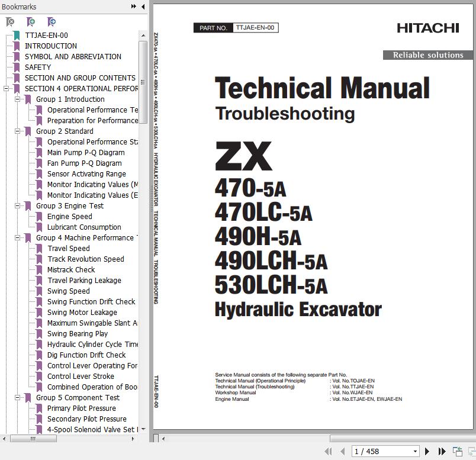Viewport: 476px width, 460px height.
Task: Collapse SECTION 4 OPERATIONAL PERFORMANCE tree node
Action: [x=6, y=89]
